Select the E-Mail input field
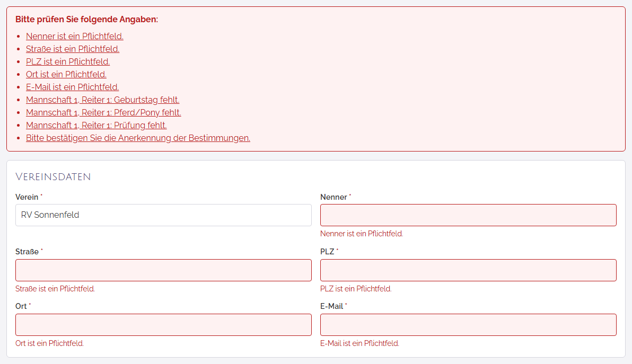Screen dimensions: 632x364 tap(468, 325)
